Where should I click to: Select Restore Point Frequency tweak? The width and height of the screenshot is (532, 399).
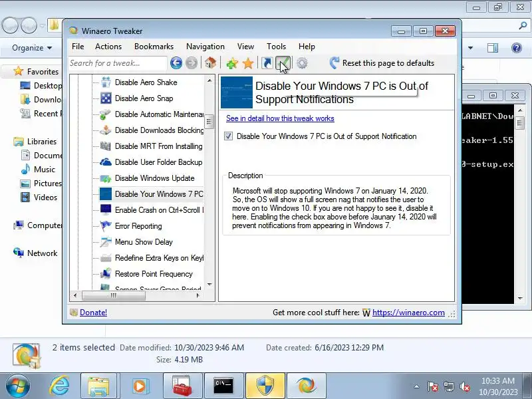(154, 274)
